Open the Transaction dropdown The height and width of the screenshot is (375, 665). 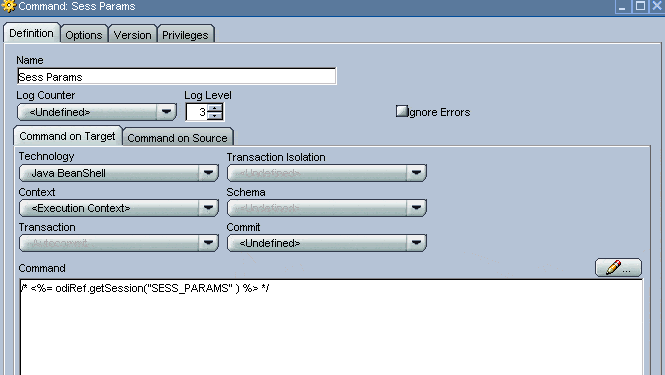(x=119, y=243)
